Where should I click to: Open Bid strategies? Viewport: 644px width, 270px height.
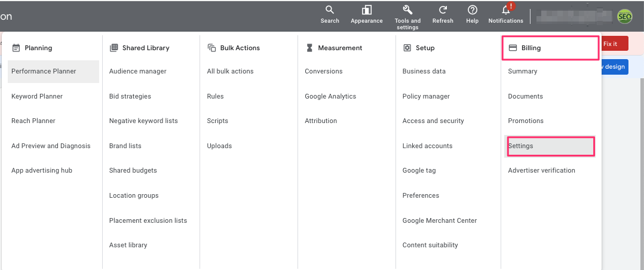click(130, 96)
